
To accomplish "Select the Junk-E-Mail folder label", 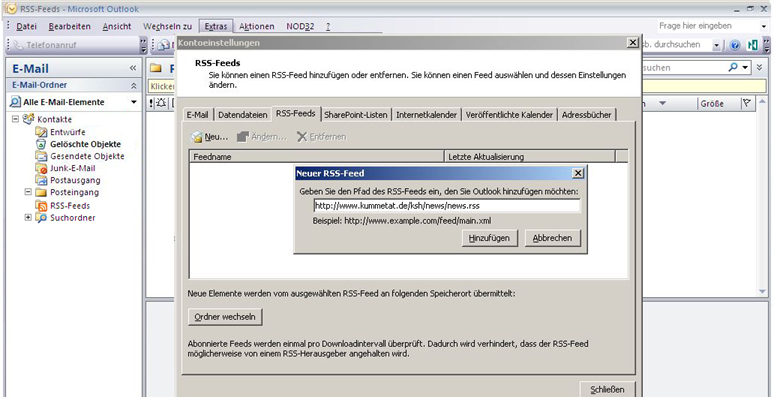I will point(73,168).
